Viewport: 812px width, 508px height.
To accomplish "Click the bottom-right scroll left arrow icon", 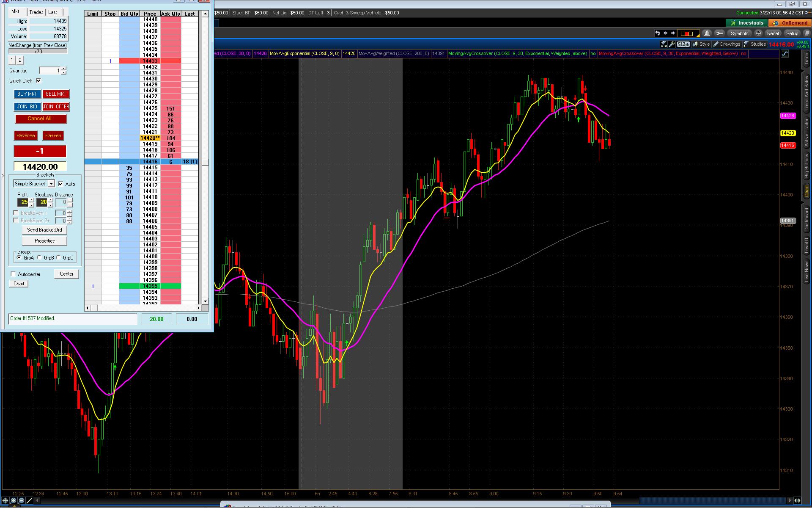I will coord(790,500).
